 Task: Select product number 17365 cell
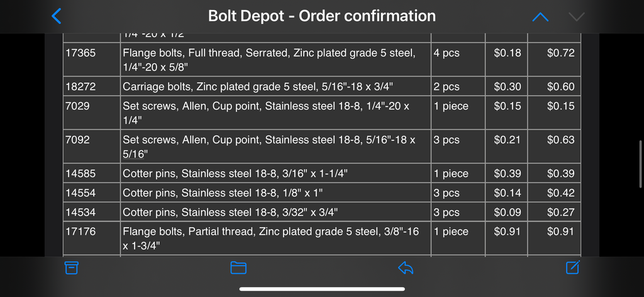click(x=80, y=53)
